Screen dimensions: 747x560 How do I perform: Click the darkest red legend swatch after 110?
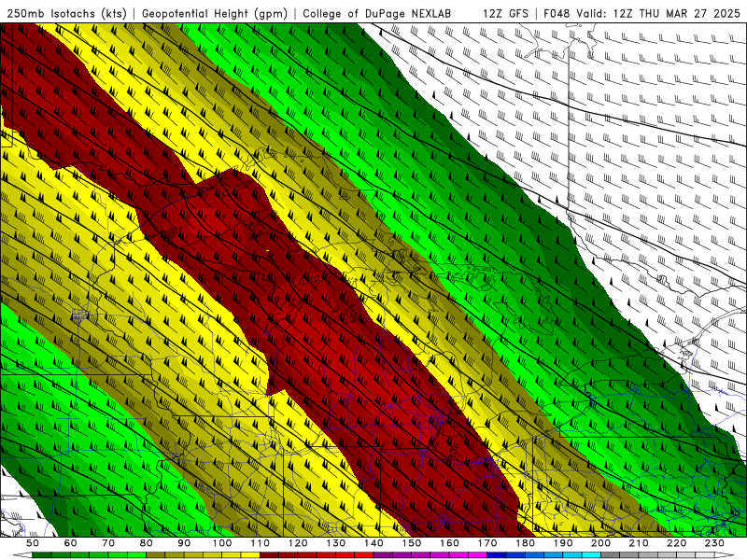pos(269,554)
